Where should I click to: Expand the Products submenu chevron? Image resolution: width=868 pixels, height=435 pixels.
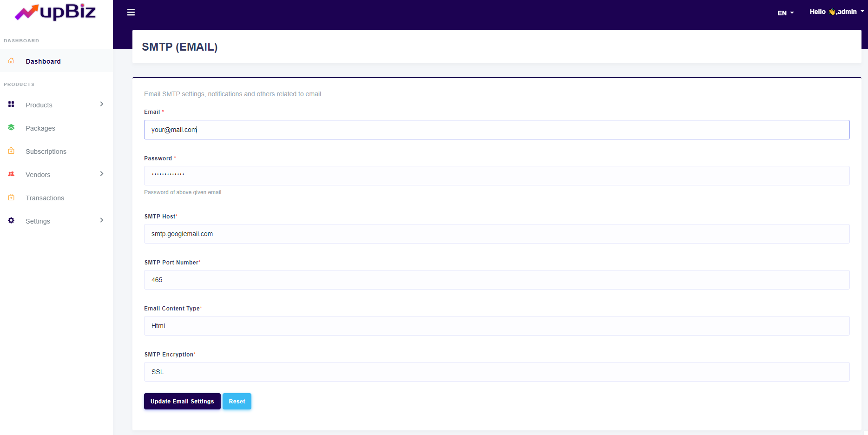coord(102,104)
